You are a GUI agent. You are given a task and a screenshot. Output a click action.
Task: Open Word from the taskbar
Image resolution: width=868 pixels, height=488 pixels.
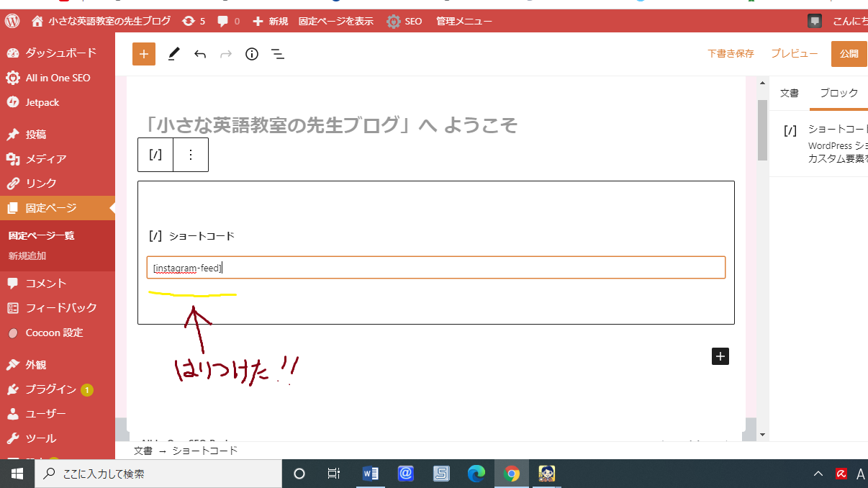371,474
